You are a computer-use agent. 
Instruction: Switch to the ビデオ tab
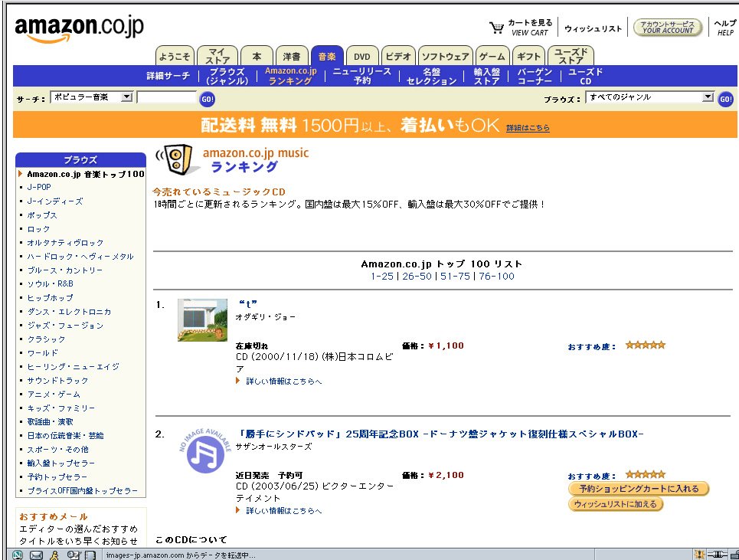(x=398, y=56)
